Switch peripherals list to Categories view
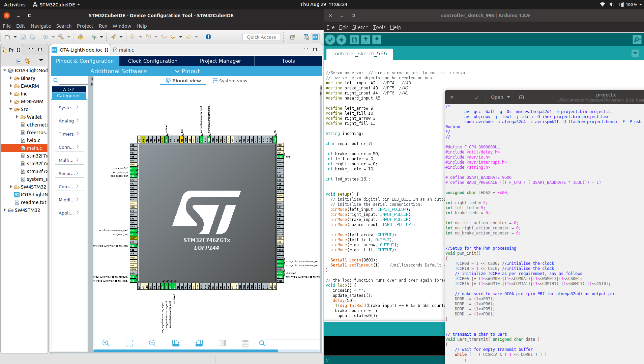The width and height of the screenshot is (644, 364). coord(69,96)
